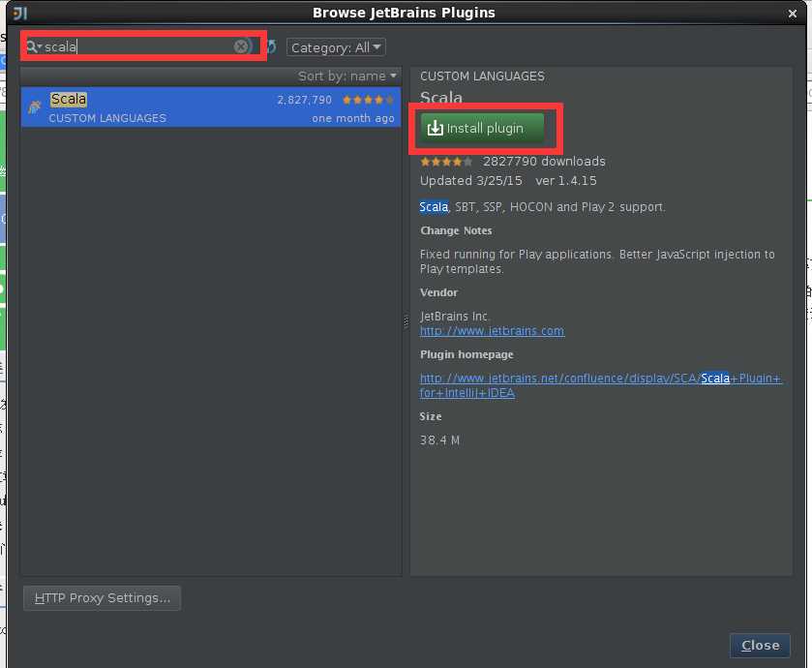Click the star rating in Scala list row
Screen dimensions: 812x668
368,100
